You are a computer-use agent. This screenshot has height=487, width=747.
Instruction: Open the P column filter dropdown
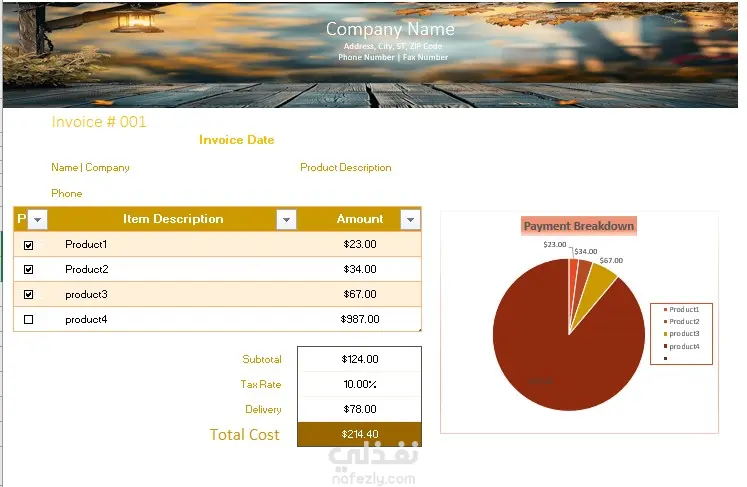38,220
